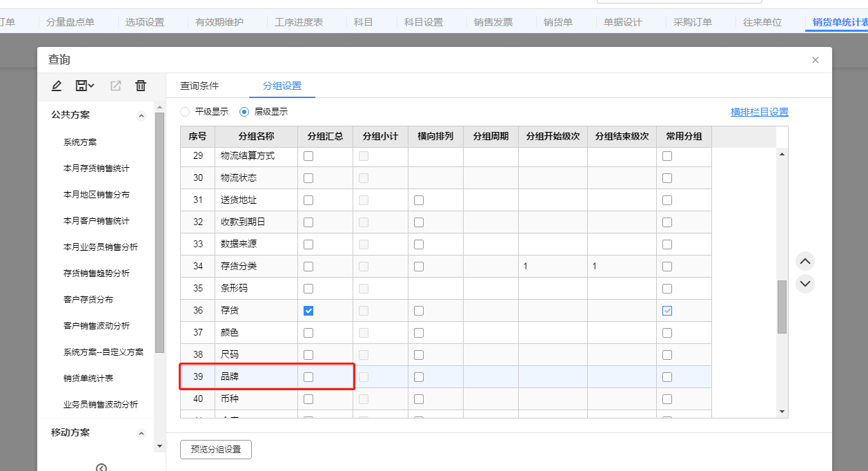
Task: Select the 客户销售波动分析 scheme
Action: coord(97,326)
